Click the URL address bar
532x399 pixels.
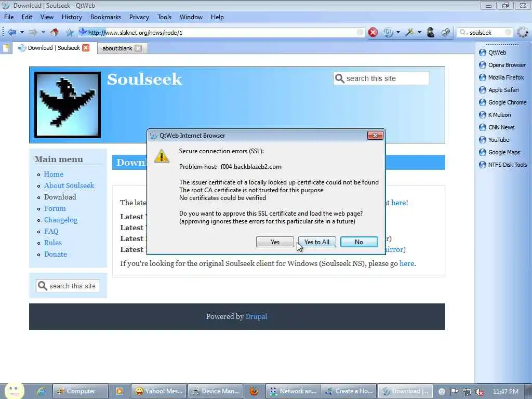coord(221,33)
